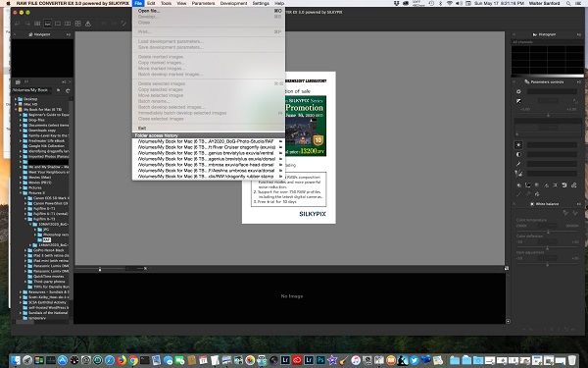Select the temporary folder
Viewport: 588px width, 368px height.
(37, 318)
